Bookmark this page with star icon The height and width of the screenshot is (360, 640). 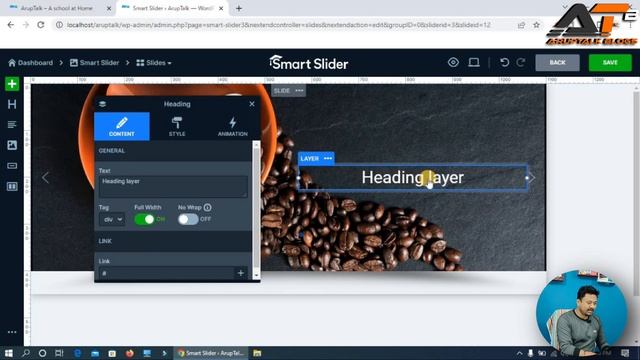pyautogui.click(x=536, y=25)
